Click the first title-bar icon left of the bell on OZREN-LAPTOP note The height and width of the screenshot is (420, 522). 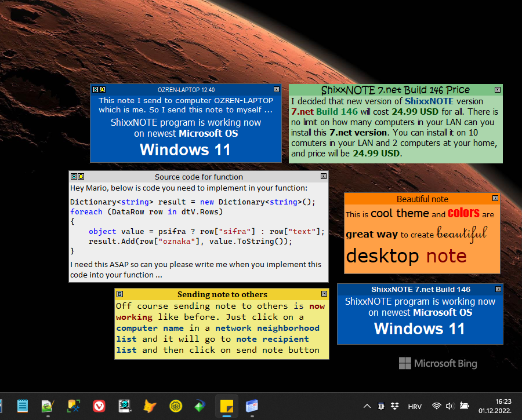(x=96, y=89)
